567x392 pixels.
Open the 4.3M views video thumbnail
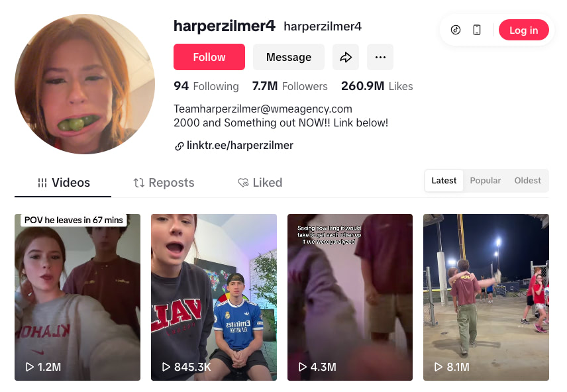350,297
